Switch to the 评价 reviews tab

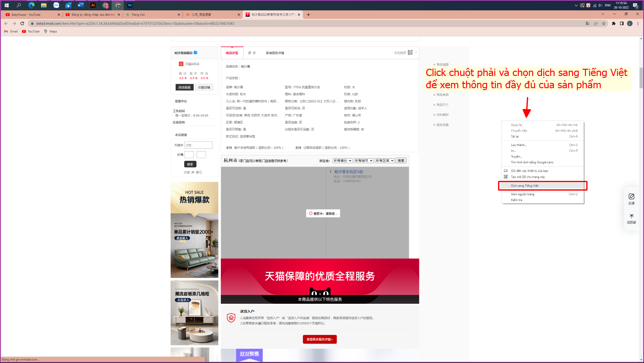tap(252, 53)
